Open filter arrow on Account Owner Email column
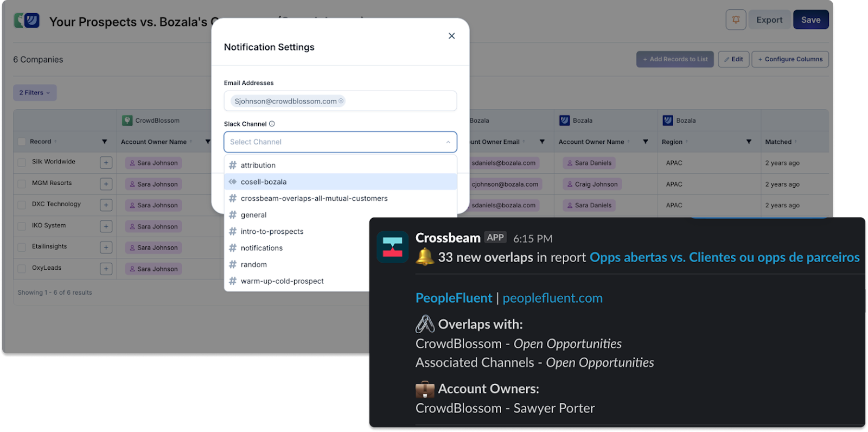This screenshot has height=432, width=868. click(542, 142)
